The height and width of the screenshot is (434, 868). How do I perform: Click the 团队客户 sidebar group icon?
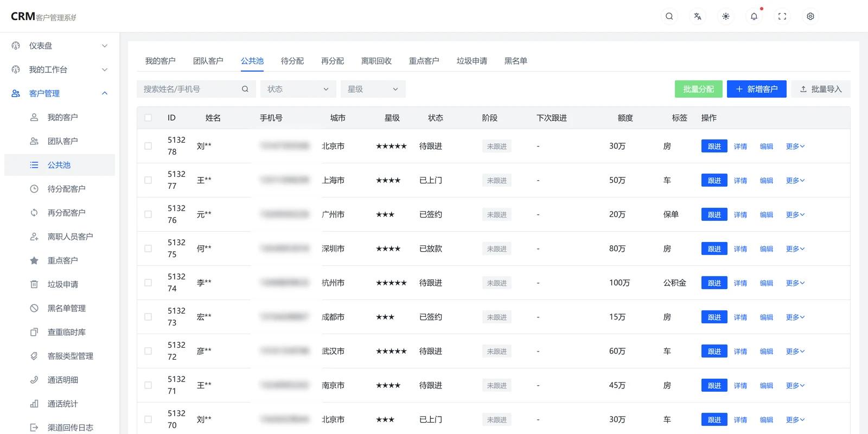tap(34, 141)
